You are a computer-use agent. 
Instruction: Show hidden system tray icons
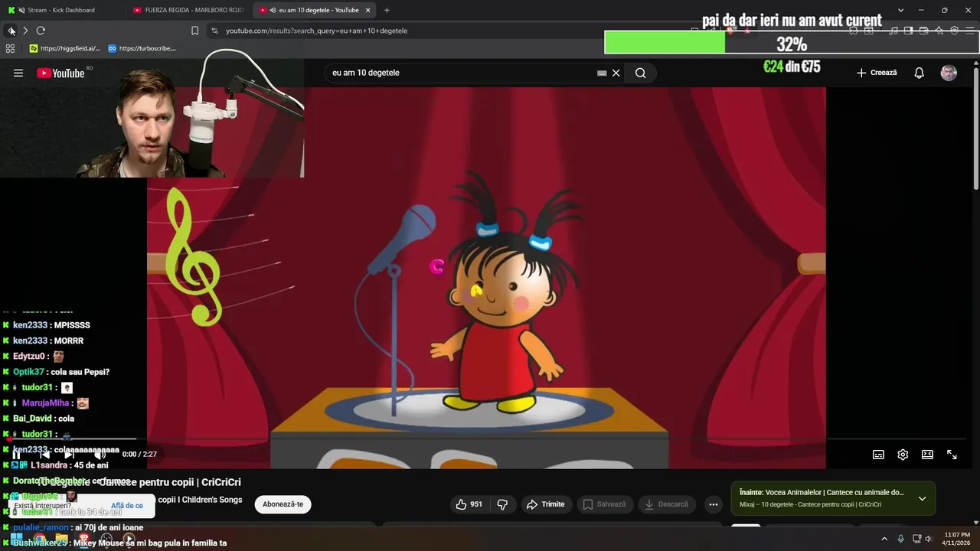click(x=884, y=539)
